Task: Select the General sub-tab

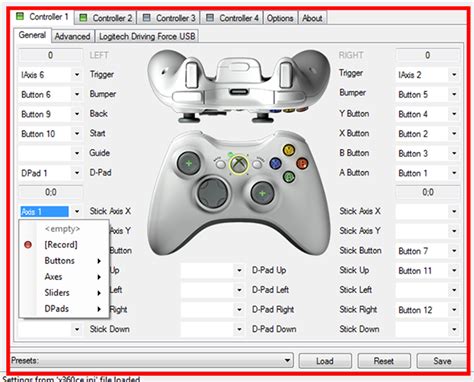Action: (32, 35)
